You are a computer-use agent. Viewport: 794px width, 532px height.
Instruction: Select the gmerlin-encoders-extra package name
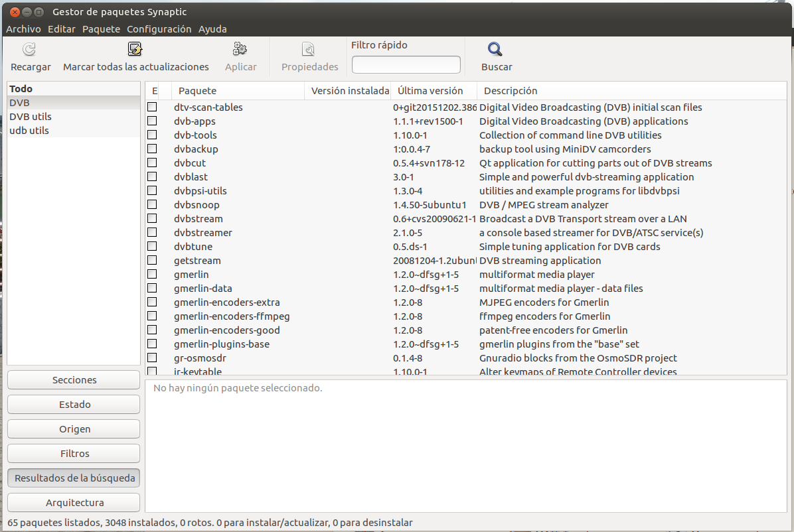tap(226, 302)
